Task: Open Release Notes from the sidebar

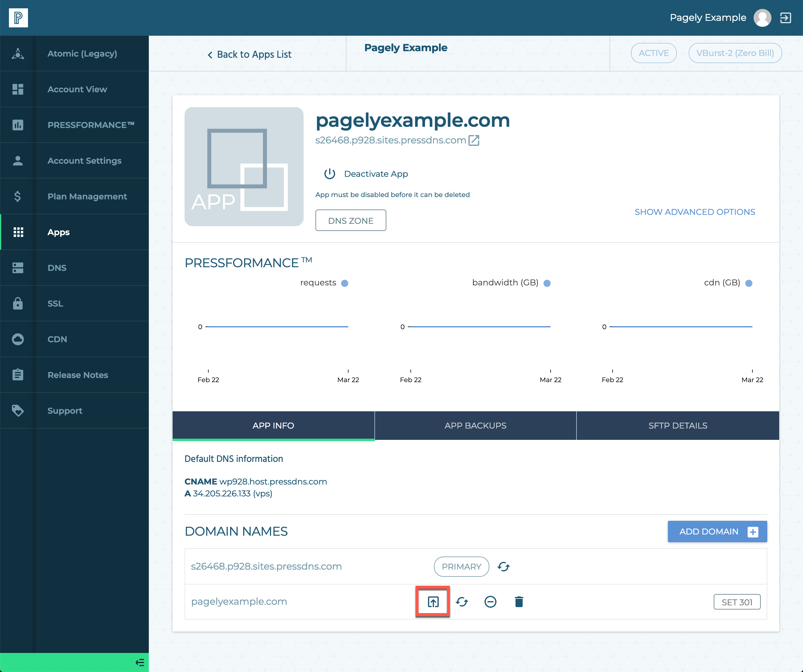Action: (x=78, y=375)
